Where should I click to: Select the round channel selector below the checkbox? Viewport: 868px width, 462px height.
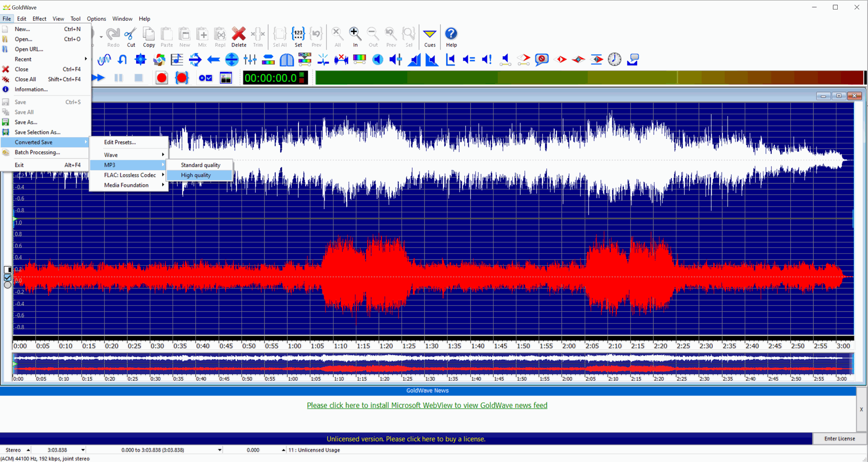pyautogui.click(x=8, y=285)
